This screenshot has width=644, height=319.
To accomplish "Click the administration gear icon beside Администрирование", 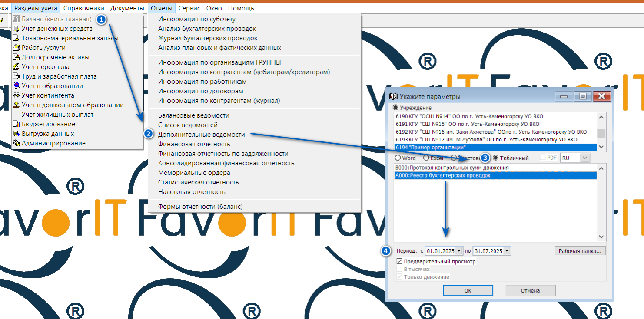I will tap(17, 143).
